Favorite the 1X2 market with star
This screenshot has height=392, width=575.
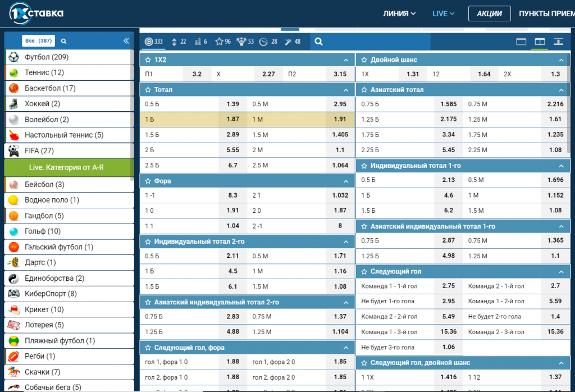click(x=148, y=60)
